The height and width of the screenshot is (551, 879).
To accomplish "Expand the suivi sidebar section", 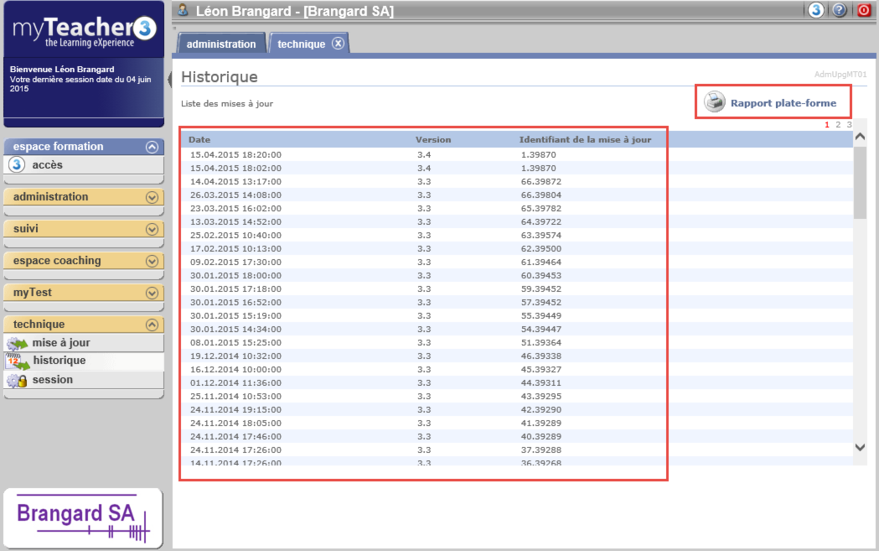I will click(x=152, y=229).
